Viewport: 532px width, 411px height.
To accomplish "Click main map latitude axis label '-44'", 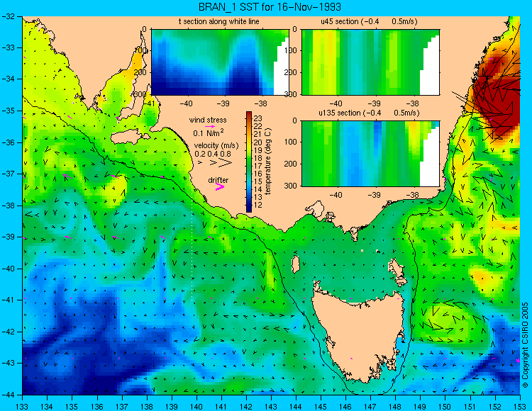I will pyautogui.click(x=8, y=395).
